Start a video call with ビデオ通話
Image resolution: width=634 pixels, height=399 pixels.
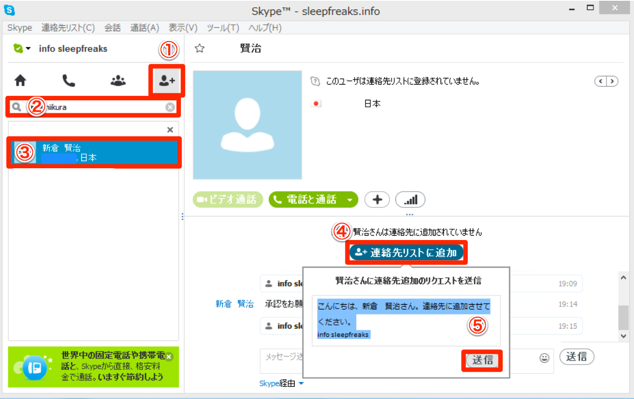pos(228,199)
